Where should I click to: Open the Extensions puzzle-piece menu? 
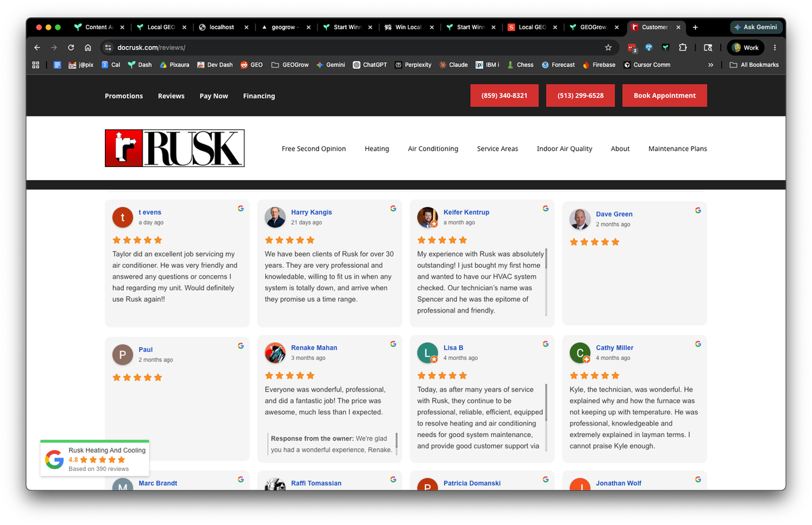pyautogui.click(x=683, y=48)
